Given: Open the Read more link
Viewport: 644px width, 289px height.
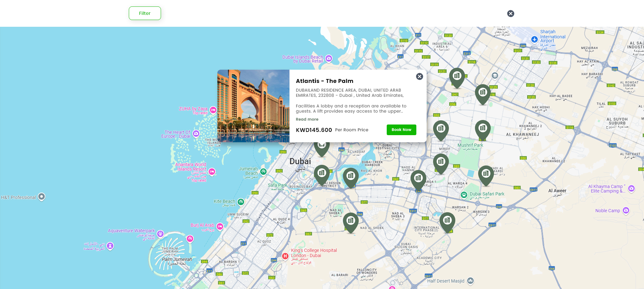Looking at the screenshot, I should coord(307,119).
